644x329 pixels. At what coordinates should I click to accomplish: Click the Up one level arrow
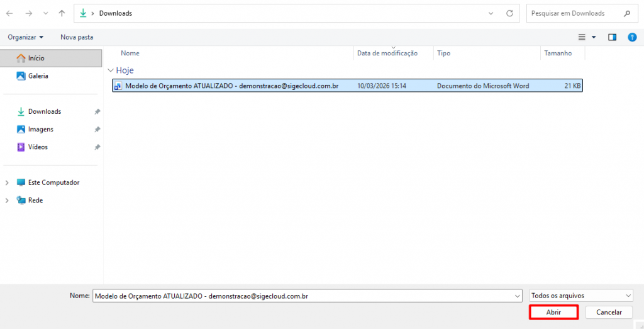click(61, 13)
